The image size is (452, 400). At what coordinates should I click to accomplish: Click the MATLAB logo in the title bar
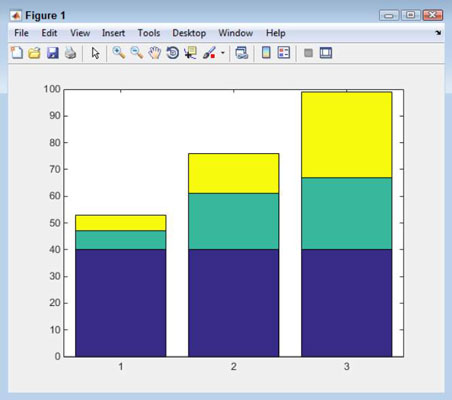(16, 15)
